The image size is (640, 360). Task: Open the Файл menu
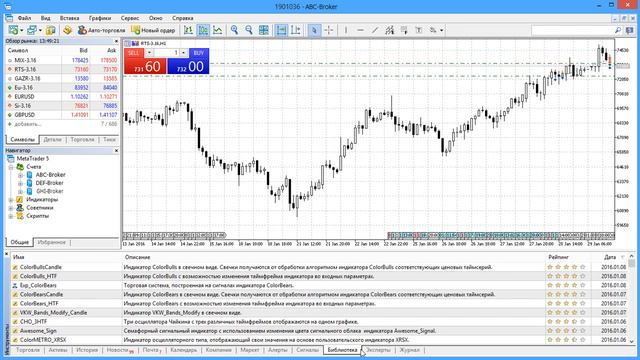click(x=24, y=18)
